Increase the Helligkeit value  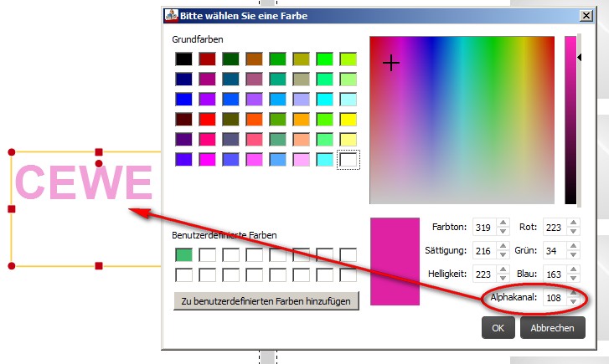[503, 269]
